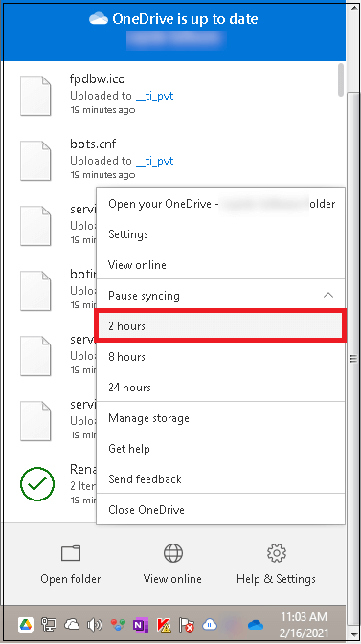Click the network connection tray icon
Viewport: 361px width, 644px height.
(49, 625)
